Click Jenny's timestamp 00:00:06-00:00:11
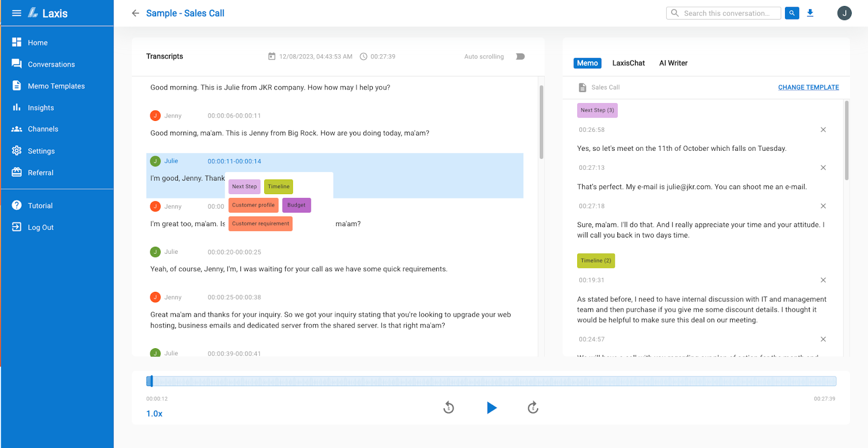Viewport: 868px width, 448px height. tap(234, 116)
